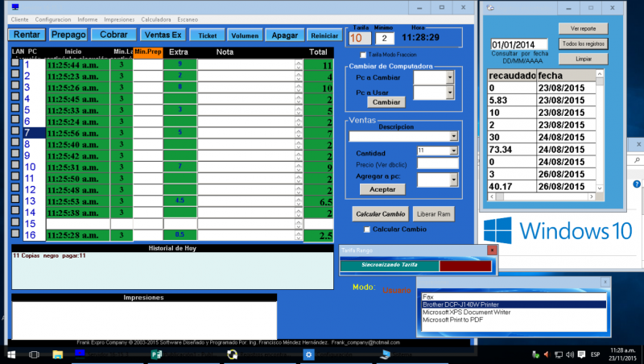644x364 pixels.
Task: Check the LAN box for PC 16
Action: [15, 234]
